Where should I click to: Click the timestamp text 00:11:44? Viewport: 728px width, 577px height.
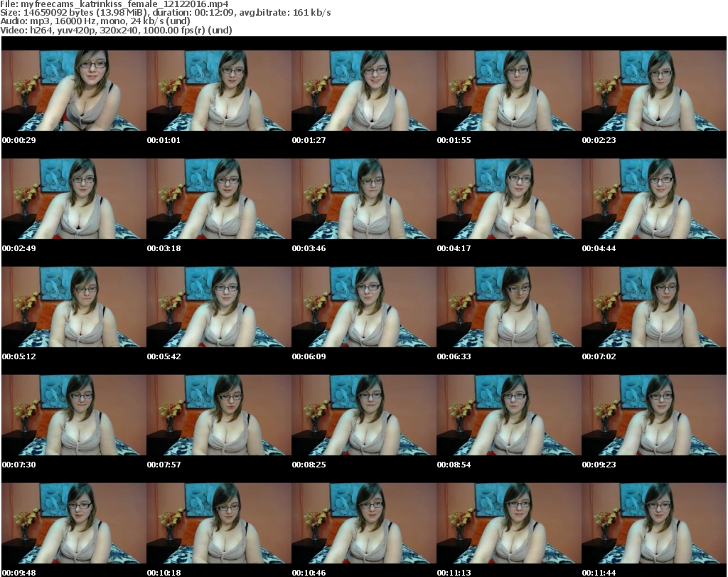pos(599,573)
